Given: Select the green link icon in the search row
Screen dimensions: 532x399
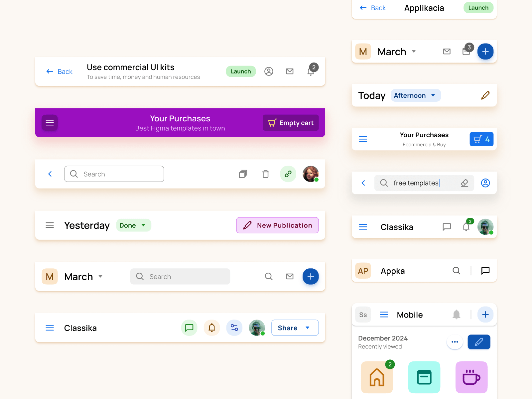Looking at the screenshot, I should 288,174.
